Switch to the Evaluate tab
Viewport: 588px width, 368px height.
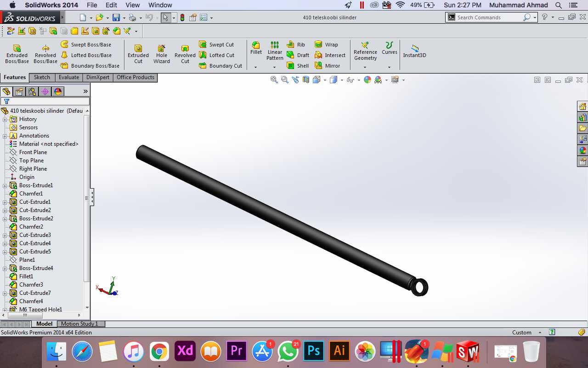pos(69,77)
